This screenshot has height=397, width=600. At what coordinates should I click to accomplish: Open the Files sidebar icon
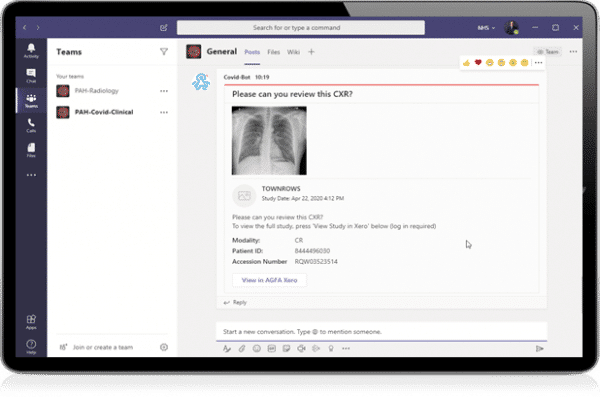31,150
